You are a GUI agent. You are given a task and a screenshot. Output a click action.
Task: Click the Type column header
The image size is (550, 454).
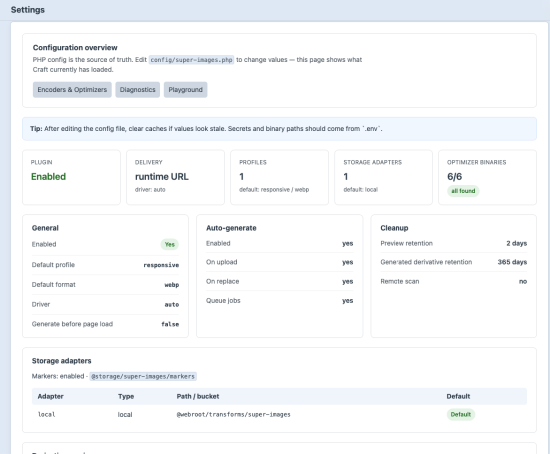126,396
